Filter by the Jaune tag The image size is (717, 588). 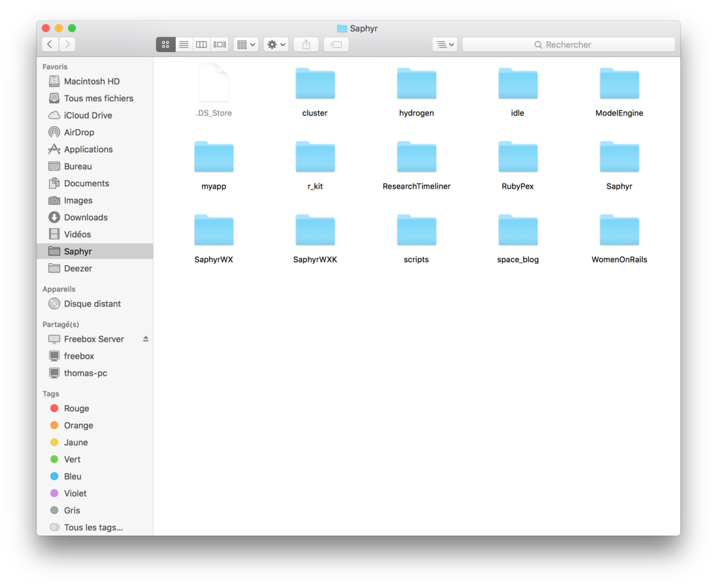(x=95, y=442)
